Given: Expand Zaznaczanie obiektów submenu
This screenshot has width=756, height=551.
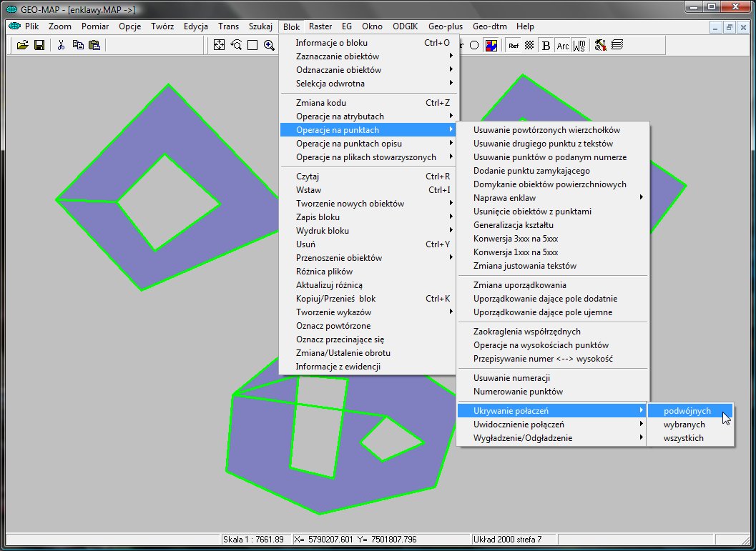Looking at the screenshot, I should tap(368, 56).
